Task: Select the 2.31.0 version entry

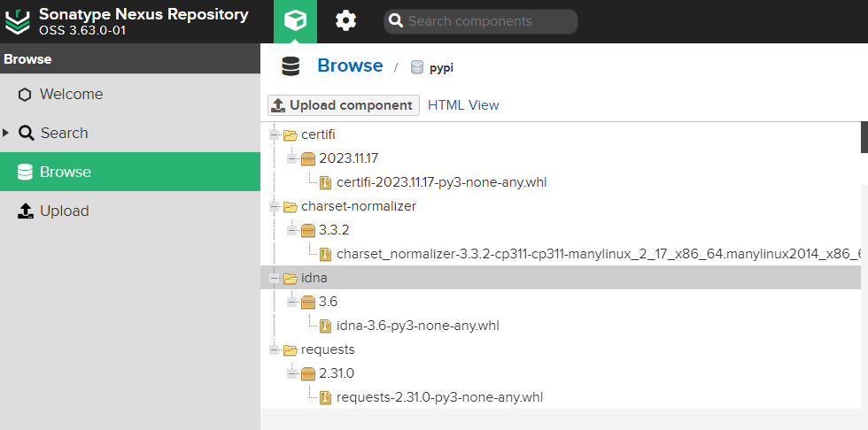Action: 337,373
